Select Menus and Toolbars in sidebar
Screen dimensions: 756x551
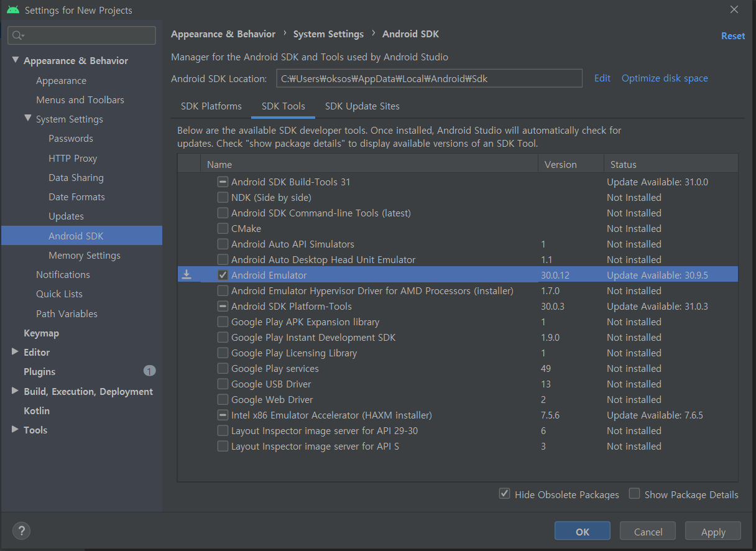click(x=80, y=100)
